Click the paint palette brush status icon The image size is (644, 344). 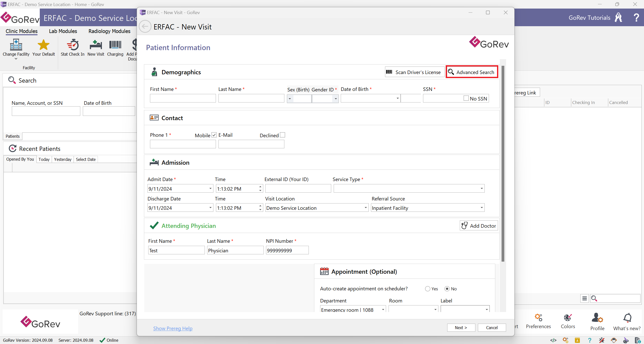pyautogui.click(x=626, y=340)
